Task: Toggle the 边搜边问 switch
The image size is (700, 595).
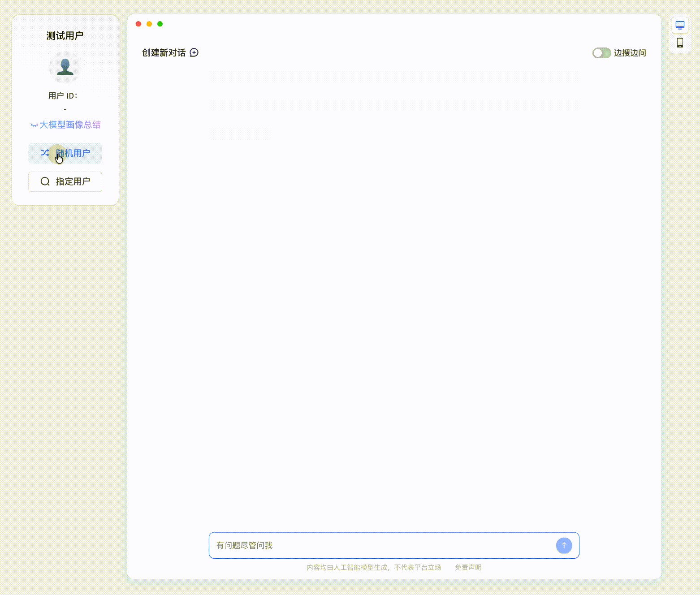Action: coord(601,53)
